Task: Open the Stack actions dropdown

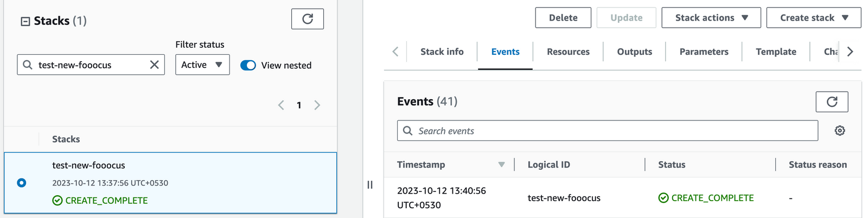Action: tap(711, 17)
